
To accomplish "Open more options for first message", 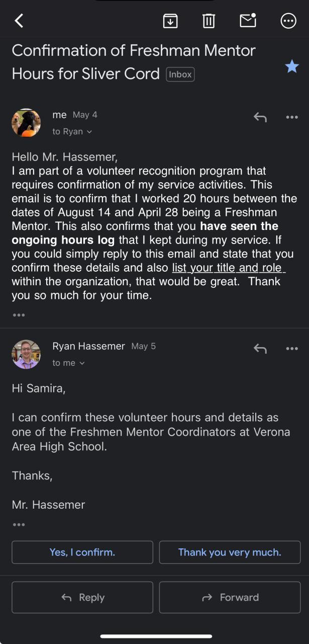I will (292, 117).
